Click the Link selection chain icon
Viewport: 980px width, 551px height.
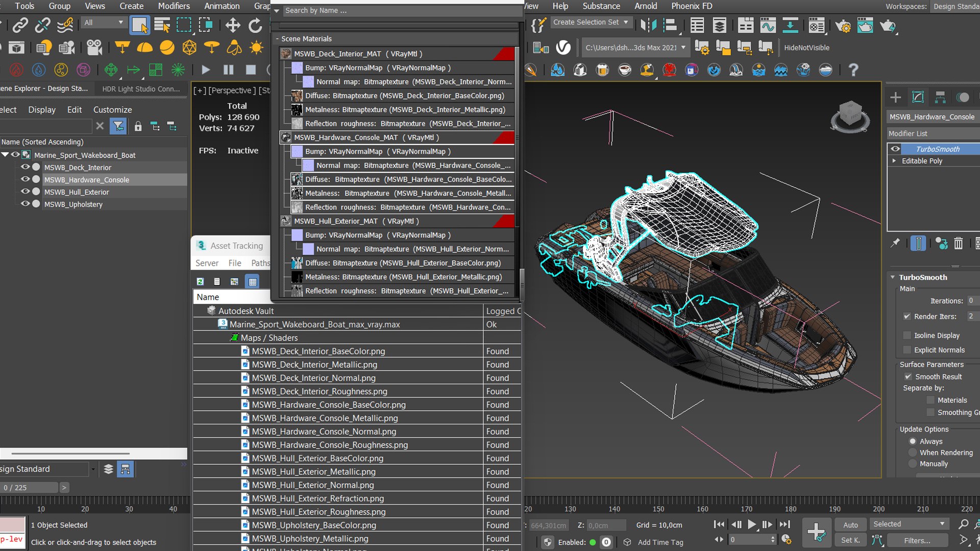(20, 25)
